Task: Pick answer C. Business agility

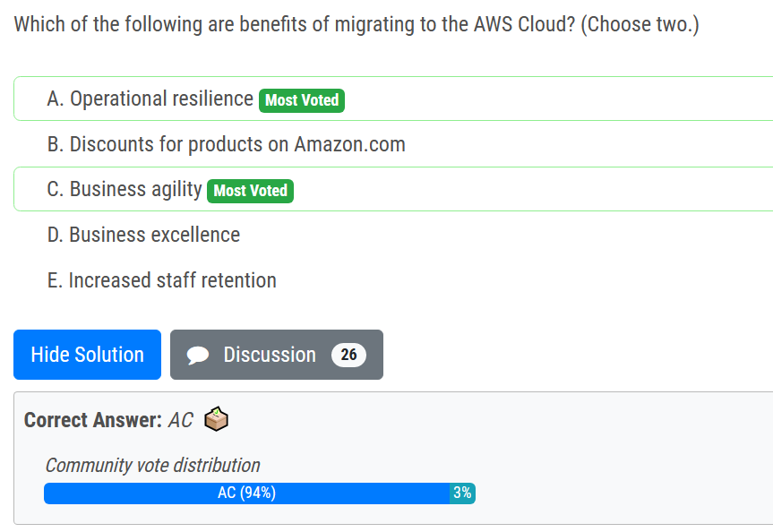Action: pyautogui.click(x=125, y=190)
